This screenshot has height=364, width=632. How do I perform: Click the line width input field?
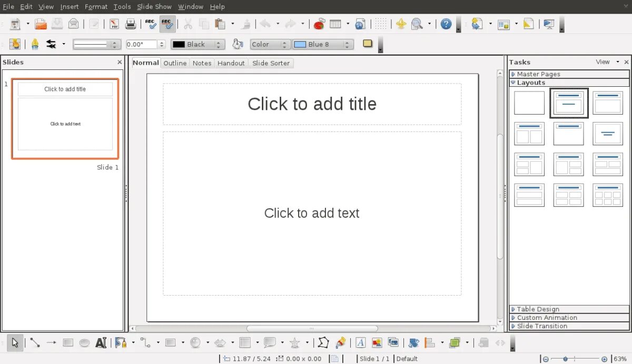pos(142,45)
